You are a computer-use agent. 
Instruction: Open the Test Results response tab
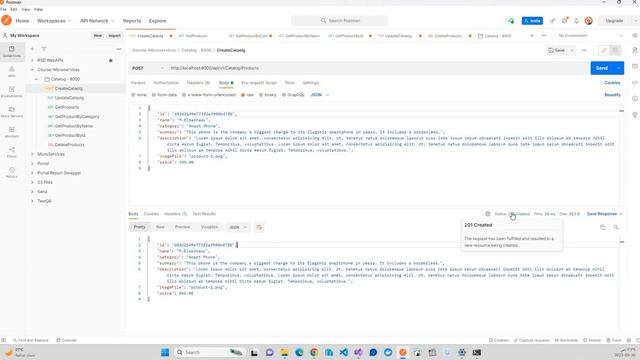(204, 214)
